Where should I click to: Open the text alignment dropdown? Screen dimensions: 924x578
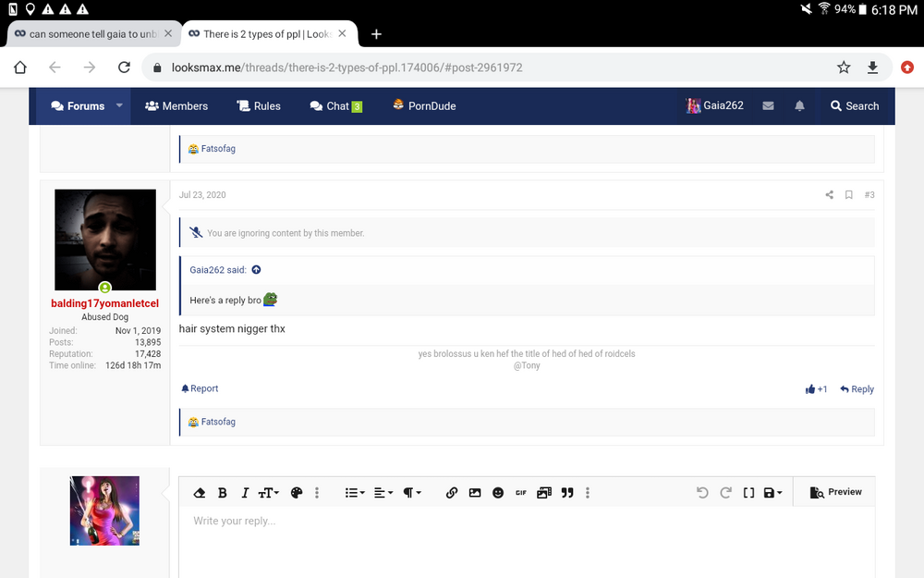point(383,493)
